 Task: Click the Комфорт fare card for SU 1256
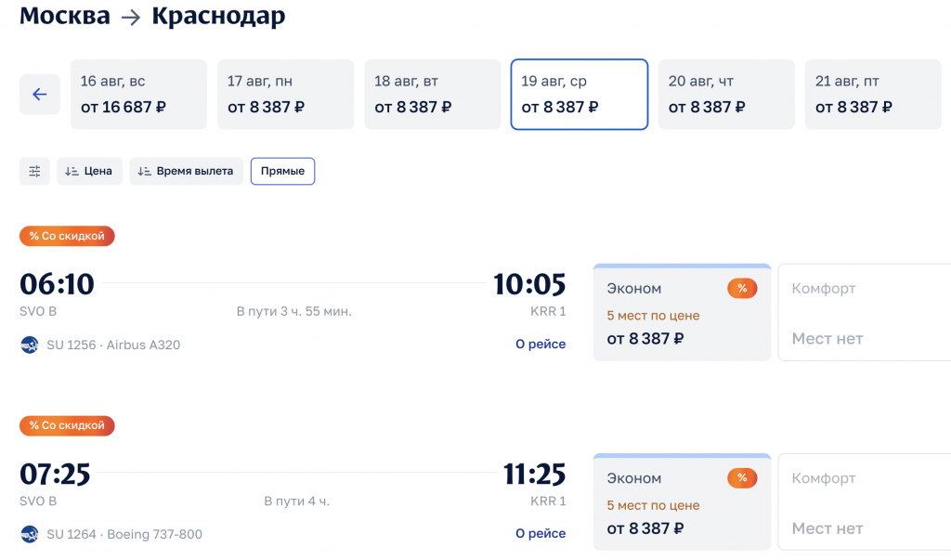tap(864, 314)
